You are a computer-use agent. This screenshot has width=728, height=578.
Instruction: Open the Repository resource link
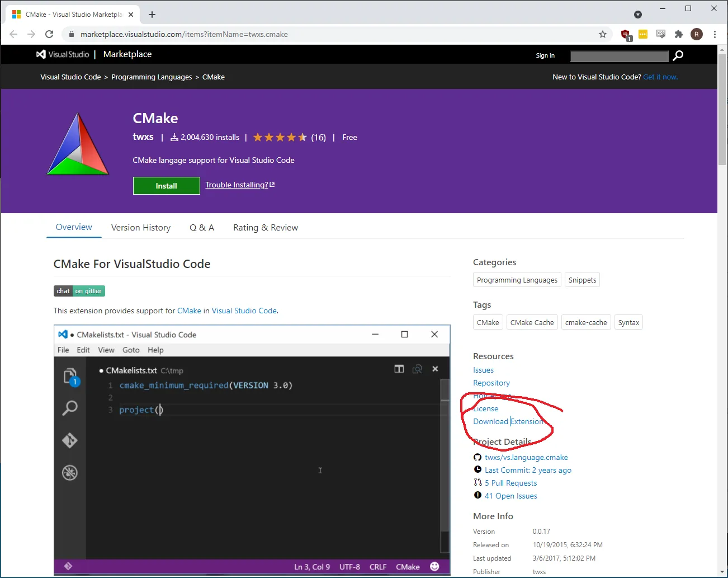491,383
